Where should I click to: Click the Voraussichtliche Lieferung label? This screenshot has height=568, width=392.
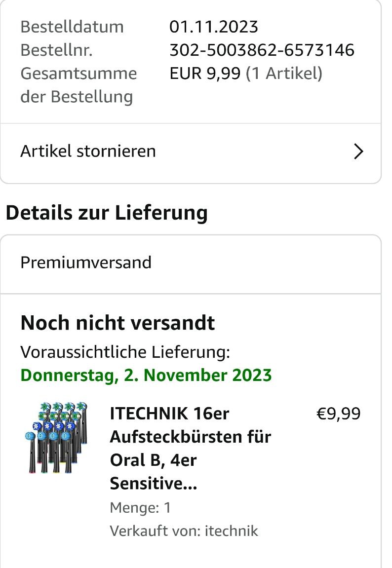coord(125,352)
